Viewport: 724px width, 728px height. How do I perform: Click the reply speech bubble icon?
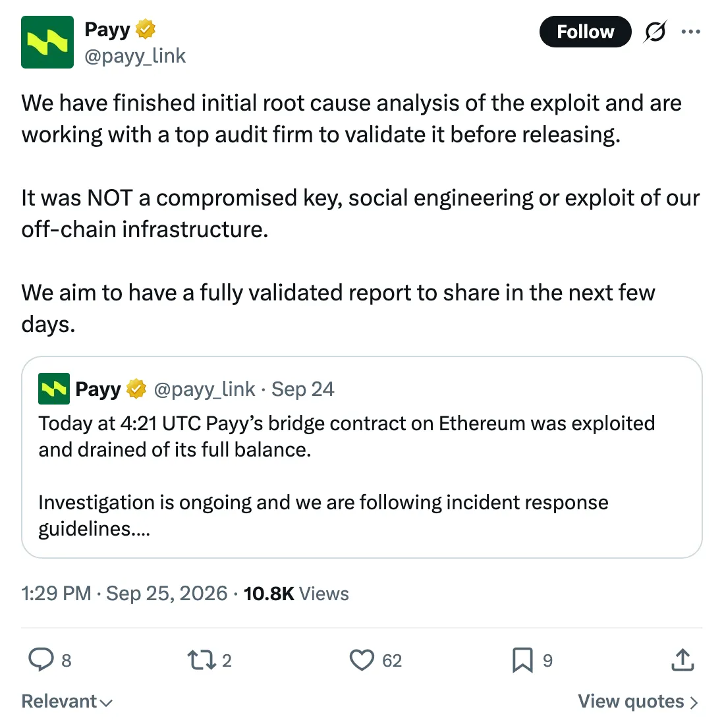[x=41, y=659]
